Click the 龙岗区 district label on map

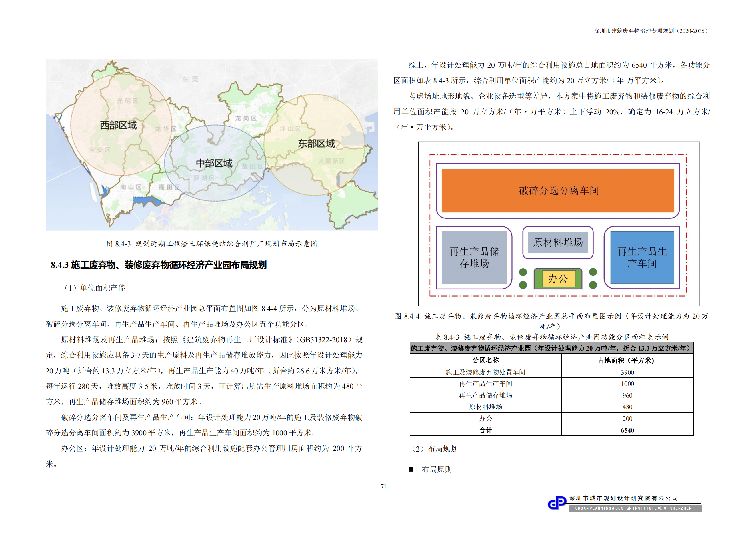coord(246,118)
